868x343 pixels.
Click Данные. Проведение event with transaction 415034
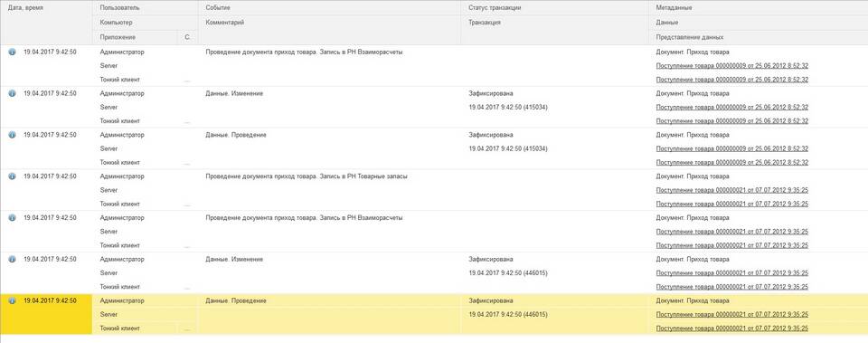(x=236, y=135)
